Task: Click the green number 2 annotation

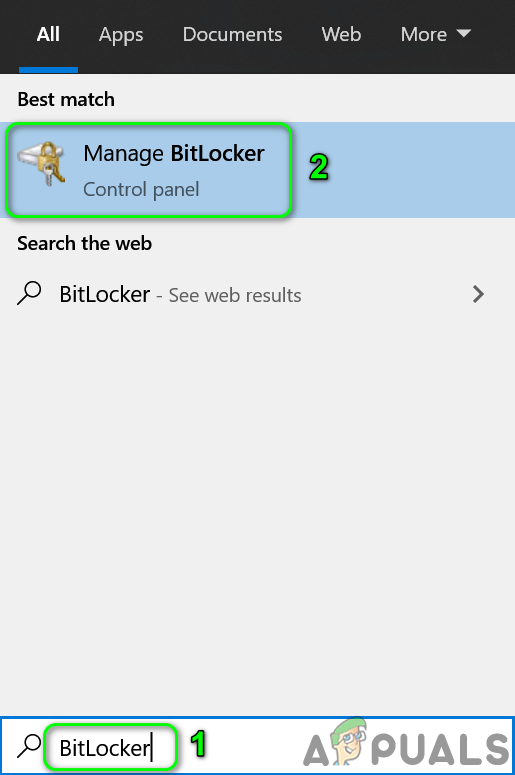Action: tap(319, 168)
